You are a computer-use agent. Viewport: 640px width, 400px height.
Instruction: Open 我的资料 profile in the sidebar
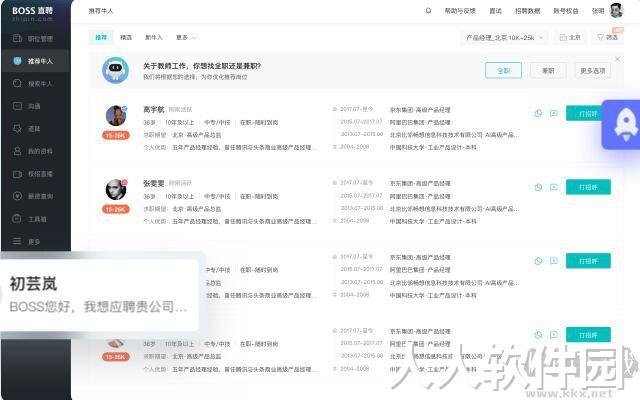pos(36,151)
